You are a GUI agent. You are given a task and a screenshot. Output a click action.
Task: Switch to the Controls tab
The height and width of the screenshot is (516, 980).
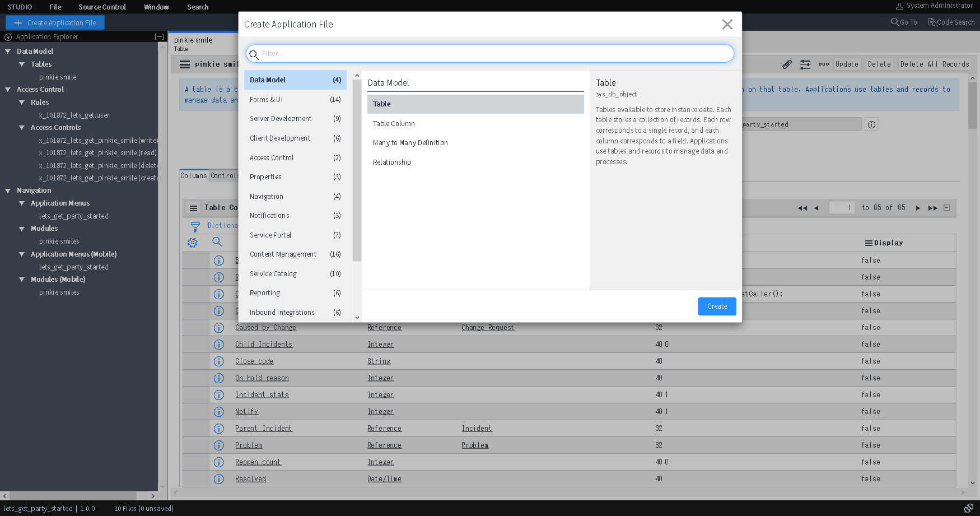tap(225, 175)
